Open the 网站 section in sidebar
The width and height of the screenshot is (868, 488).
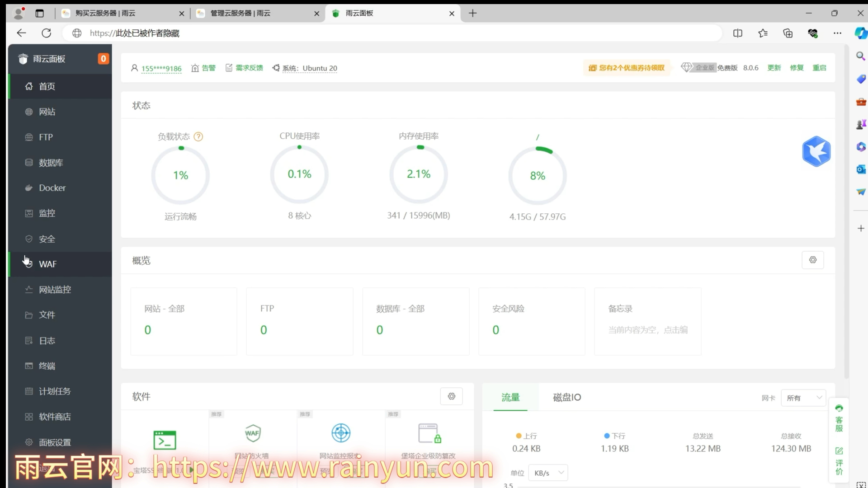point(60,112)
